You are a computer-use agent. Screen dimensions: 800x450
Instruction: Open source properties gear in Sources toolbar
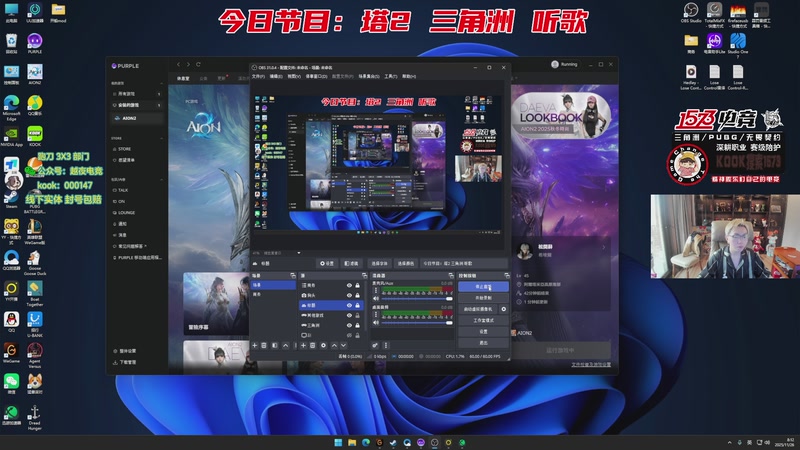tap(323, 345)
